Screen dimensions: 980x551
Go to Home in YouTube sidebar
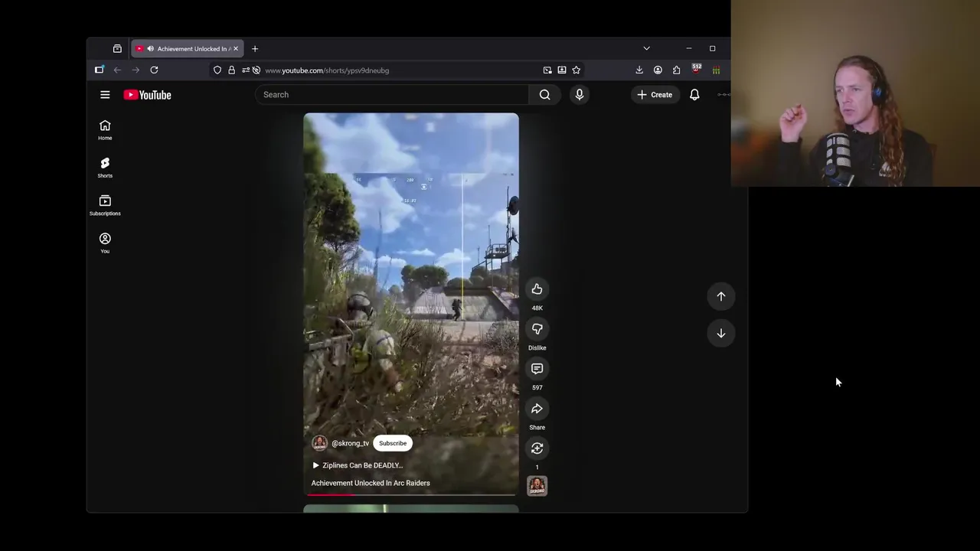(105, 130)
